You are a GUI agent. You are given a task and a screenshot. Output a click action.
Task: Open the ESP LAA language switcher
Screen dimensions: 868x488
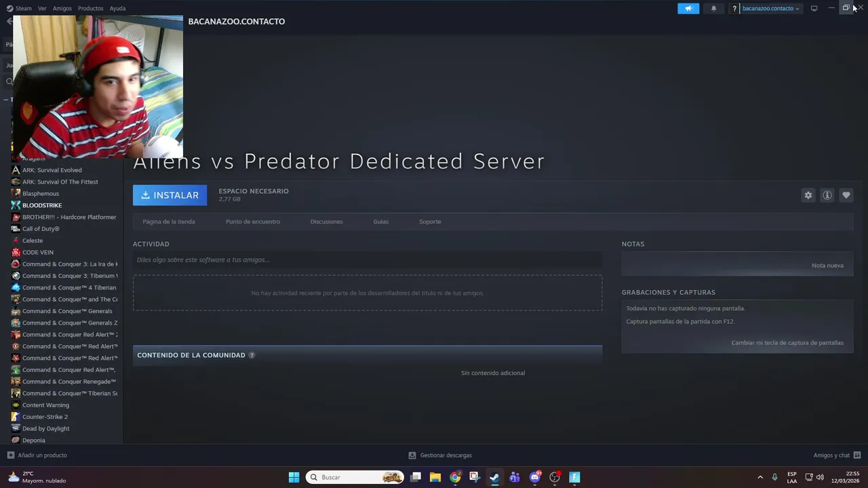[792, 477]
